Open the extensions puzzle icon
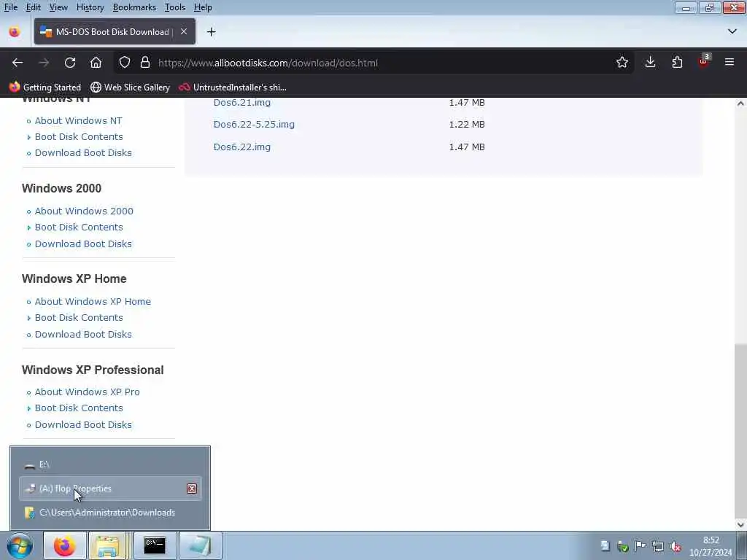The width and height of the screenshot is (747, 560). click(677, 63)
